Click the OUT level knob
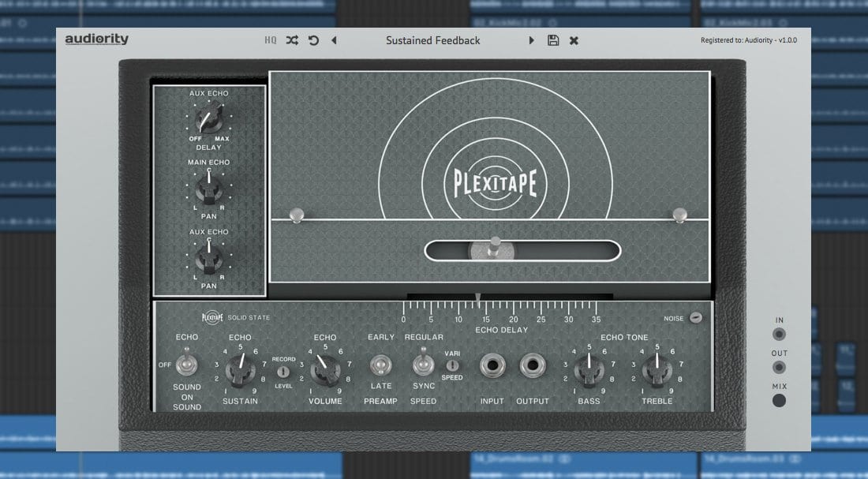 [779, 367]
